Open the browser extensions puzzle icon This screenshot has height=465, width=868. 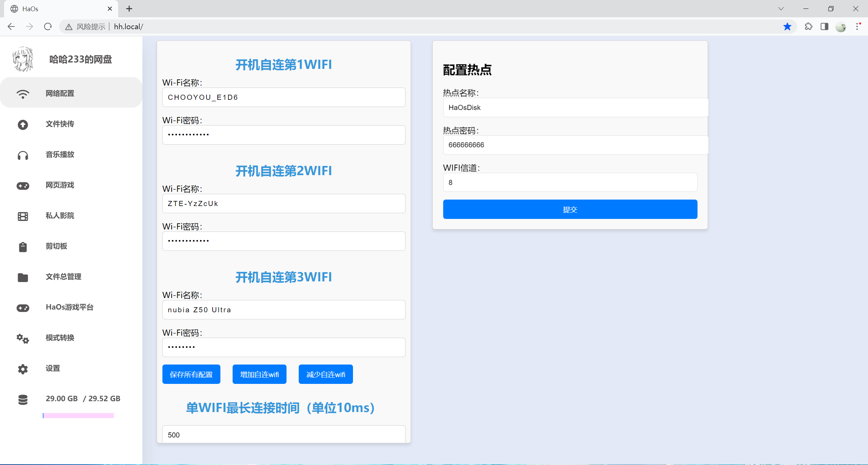pos(809,26)
